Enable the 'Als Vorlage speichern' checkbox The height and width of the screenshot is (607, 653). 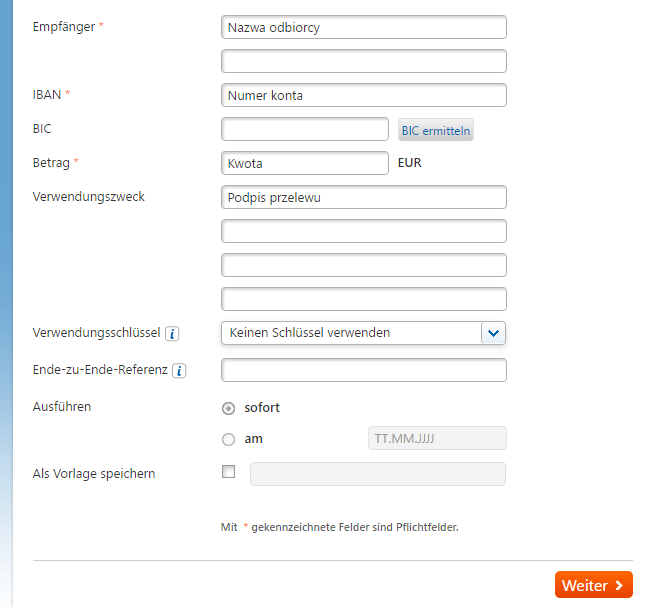pyautogui.click(x=228, y=472)
